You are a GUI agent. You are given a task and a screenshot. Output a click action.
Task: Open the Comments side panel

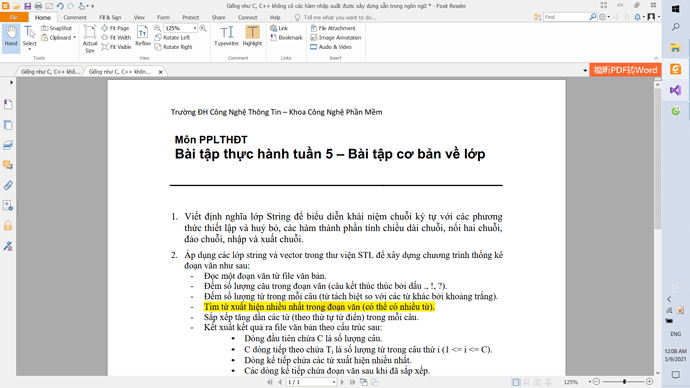pyautogui.click(x=8, y=165)
